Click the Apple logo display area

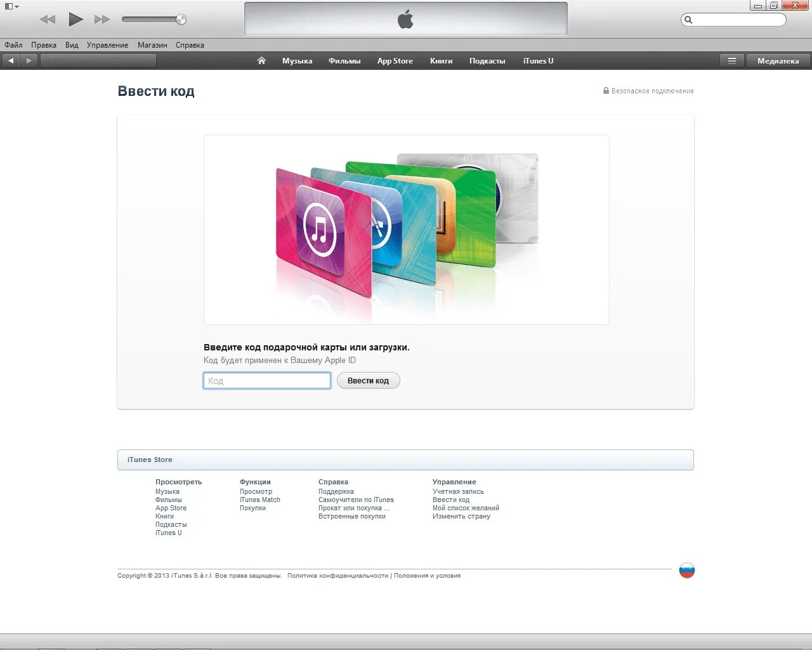406,19
